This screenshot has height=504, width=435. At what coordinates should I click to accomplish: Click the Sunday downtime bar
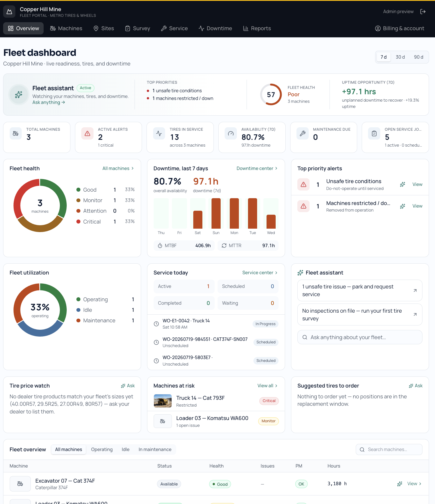point(216,214)
